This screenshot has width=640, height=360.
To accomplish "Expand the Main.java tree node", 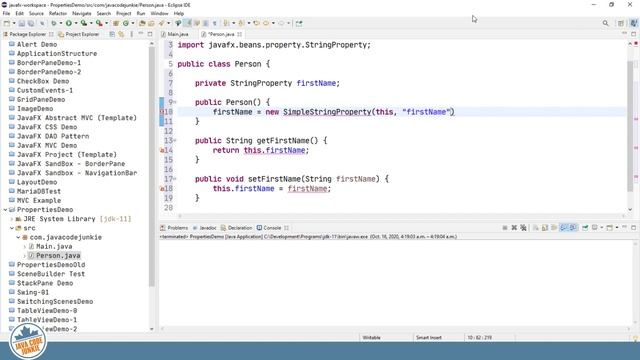I will click(25, 247).
